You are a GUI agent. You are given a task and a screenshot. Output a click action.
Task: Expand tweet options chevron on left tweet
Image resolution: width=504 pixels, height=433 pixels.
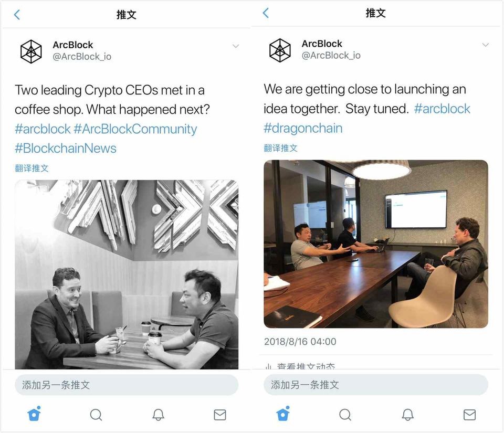coord(236,46)
